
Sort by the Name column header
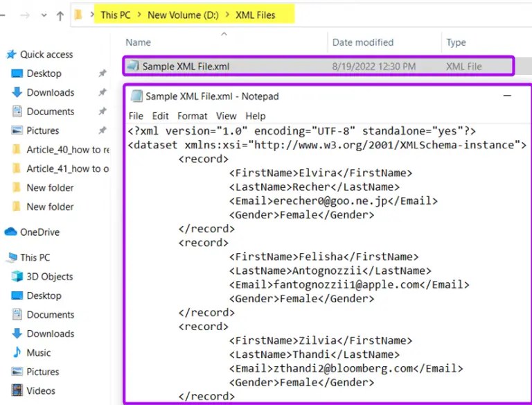point(138,42)
